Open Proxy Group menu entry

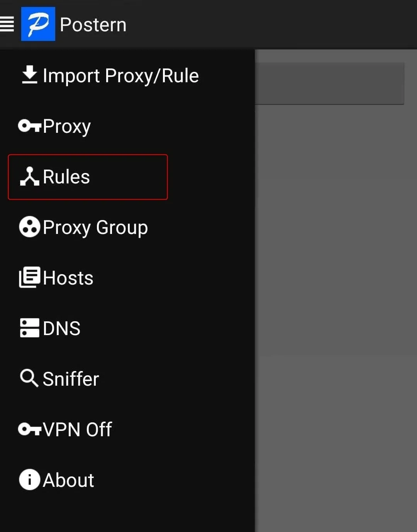click(95, 227)
